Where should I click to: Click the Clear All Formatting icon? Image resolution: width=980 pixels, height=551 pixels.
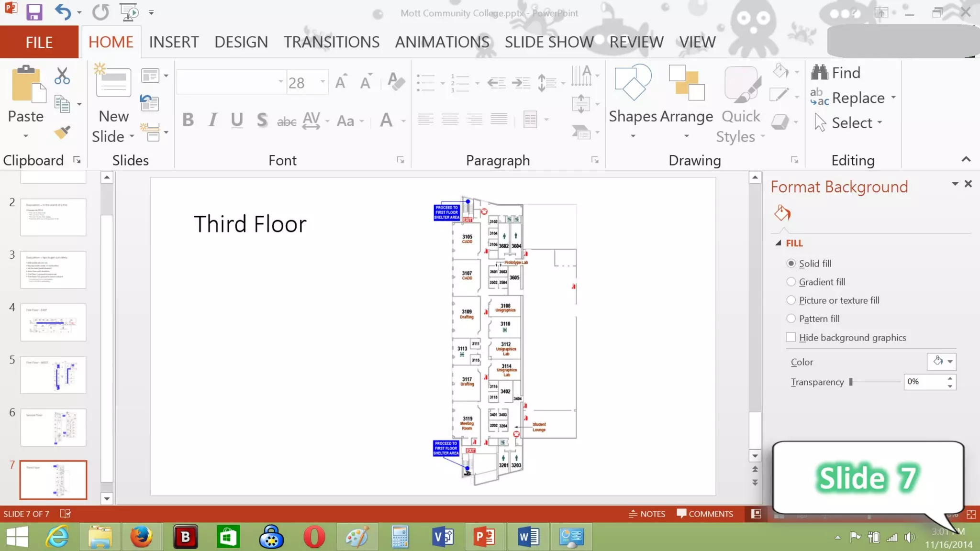tap(396, 81)
